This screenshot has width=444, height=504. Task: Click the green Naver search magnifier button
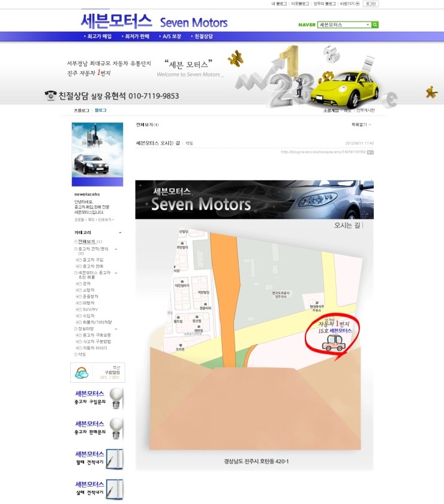point(375,25)
